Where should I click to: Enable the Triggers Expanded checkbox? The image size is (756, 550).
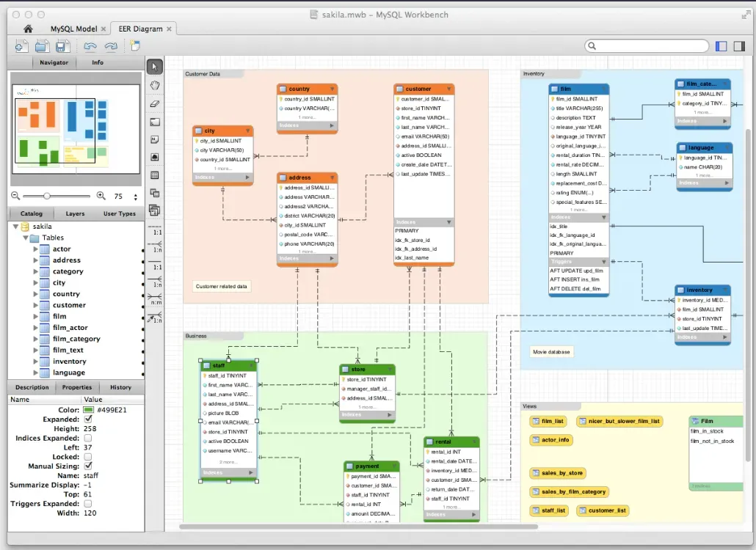[88, 504]
